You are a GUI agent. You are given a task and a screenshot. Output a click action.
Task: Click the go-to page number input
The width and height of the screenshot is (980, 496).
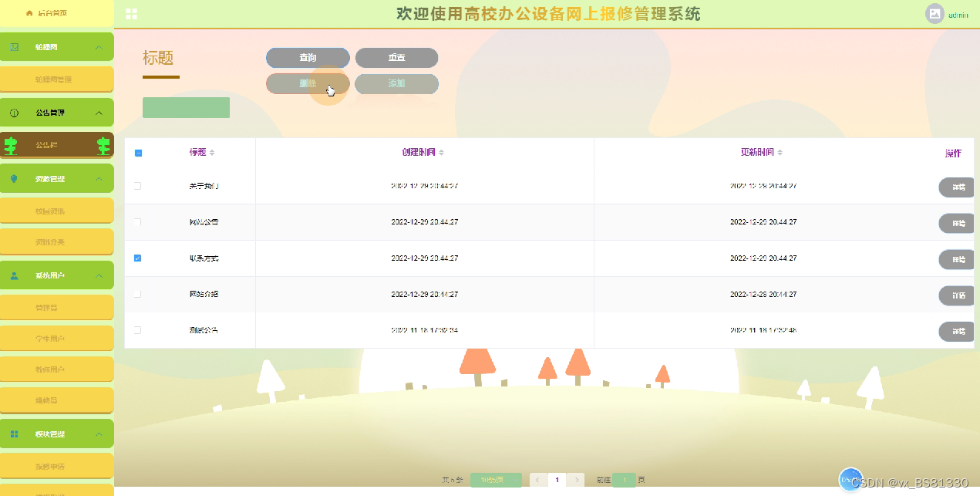coord(625,480)
